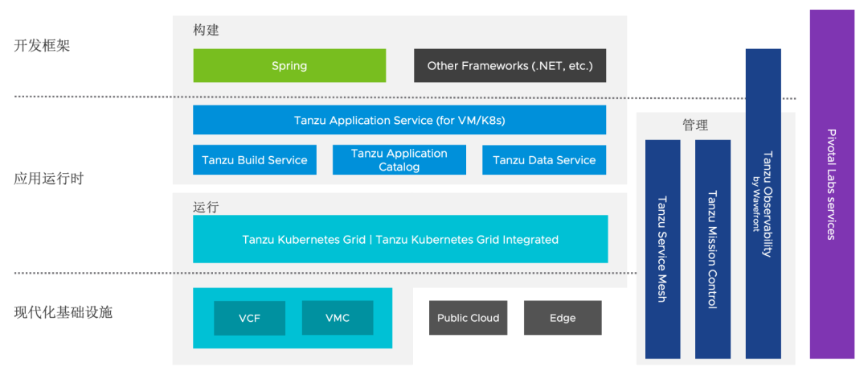Click the Tanzu Mission Control vertical bar
The image size is (868, 371).
712,249
